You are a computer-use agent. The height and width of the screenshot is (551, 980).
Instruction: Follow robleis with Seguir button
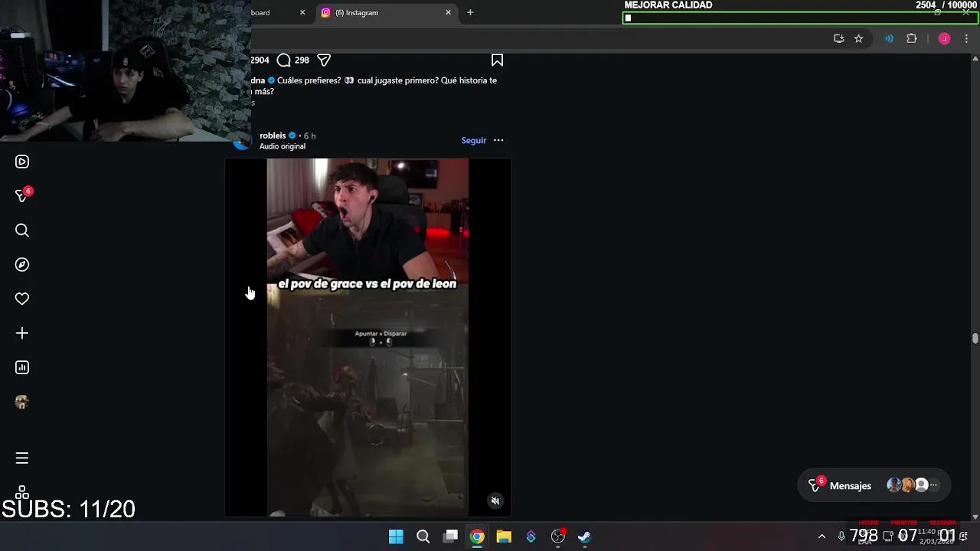coord(473,140)
